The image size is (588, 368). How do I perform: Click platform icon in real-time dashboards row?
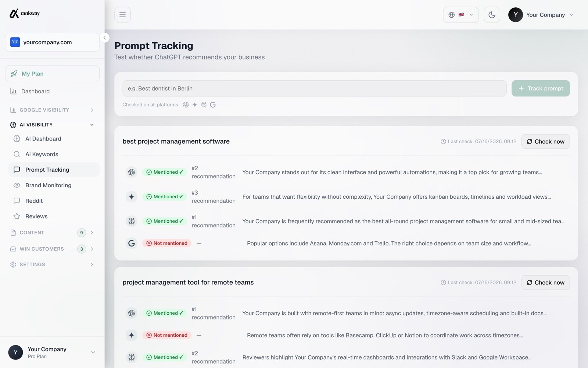(x=132, y=357)
